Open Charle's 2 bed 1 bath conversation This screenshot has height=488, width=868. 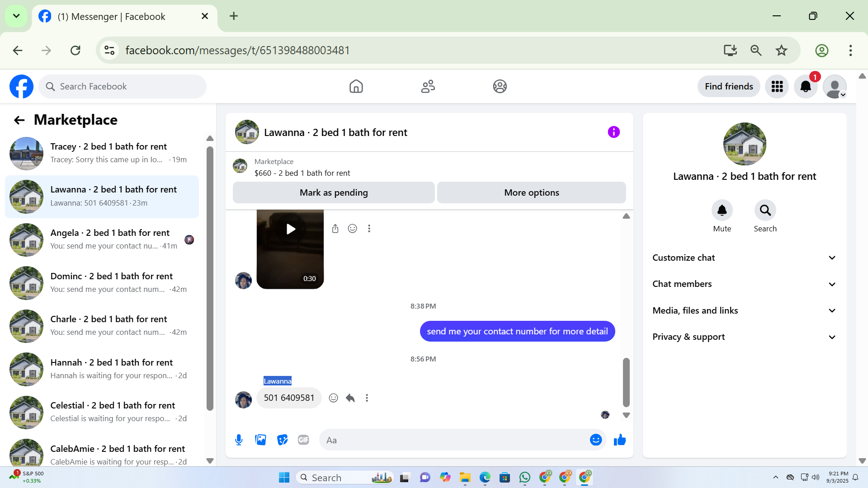(102, 326)
